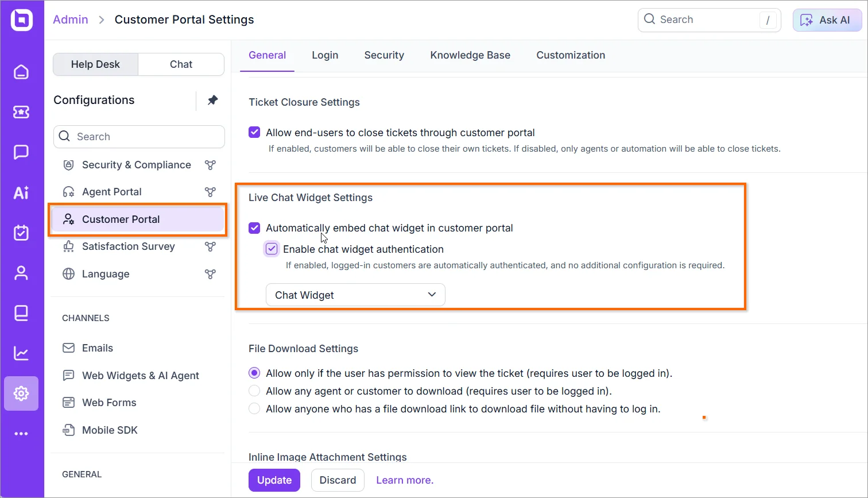Viewport: 868px width, 498px height.
Task: Open the AI icon in left rail
Action: coord(21,192)
